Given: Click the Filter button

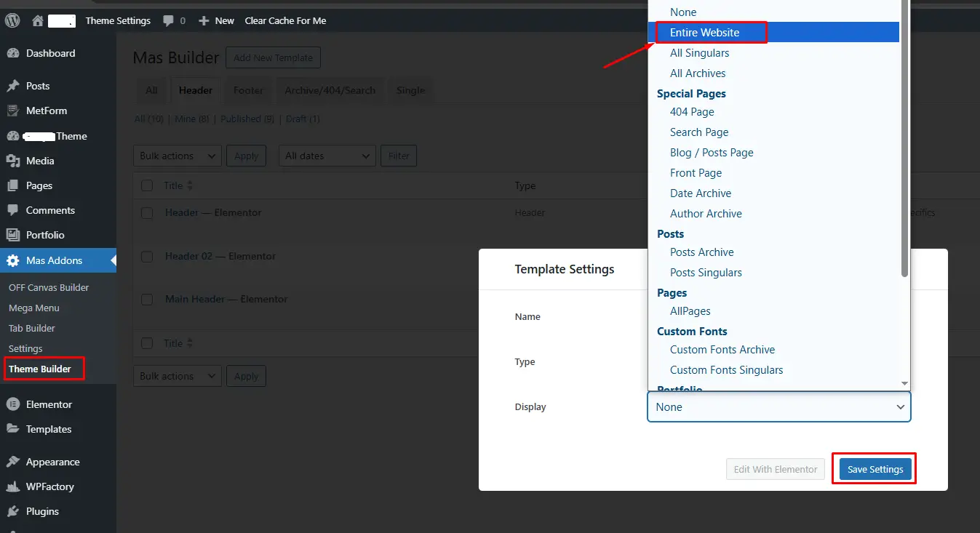Looking at the screenshot, I should coord(399,156).
